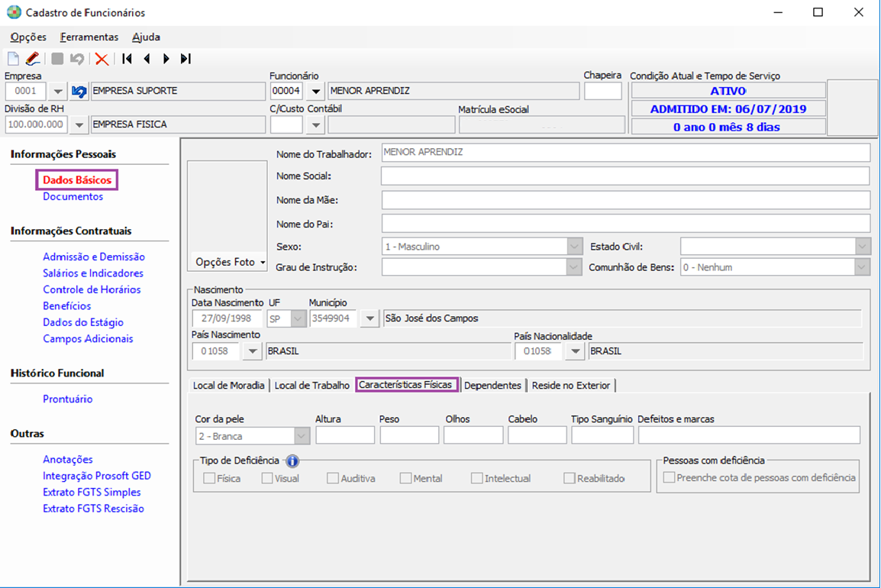Go to Campos Adicionais
The width and height of the screenshot is (881, 588).
coord(89,338)
